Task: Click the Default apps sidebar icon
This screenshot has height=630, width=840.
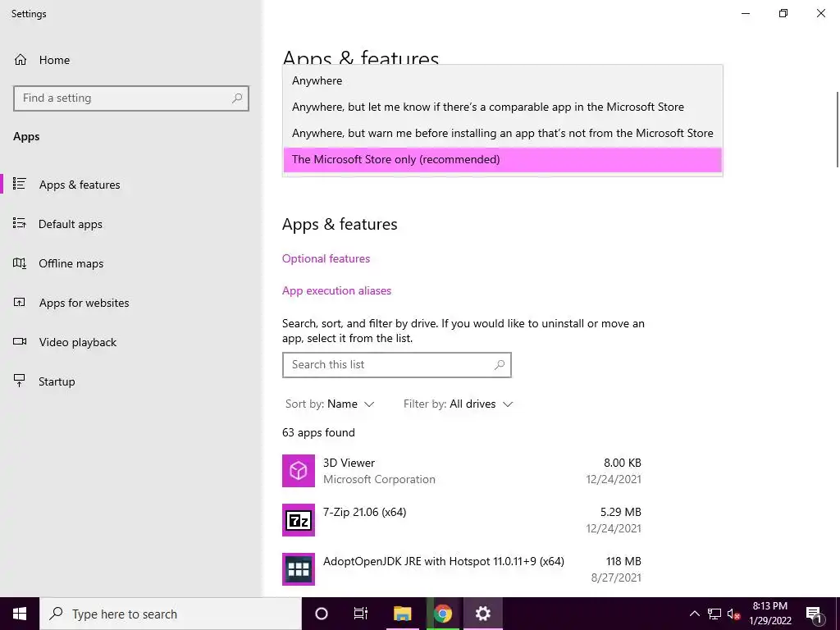Action: (x=20, y=223)
